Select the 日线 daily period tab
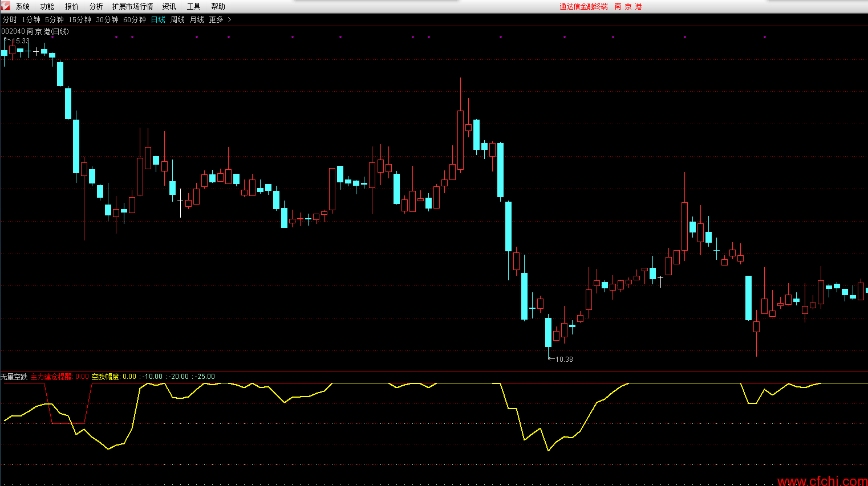The height and width of the screenshot is (486, 868). 159,19
